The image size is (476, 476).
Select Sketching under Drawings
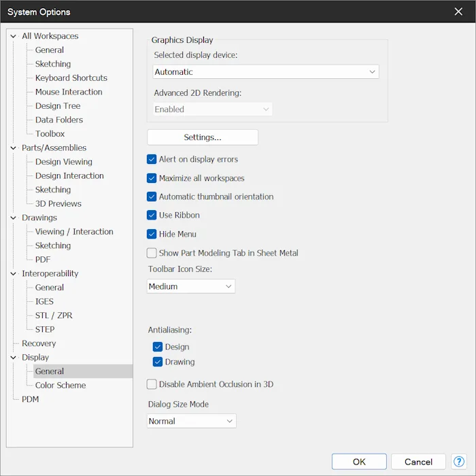(x=53, y=245)
